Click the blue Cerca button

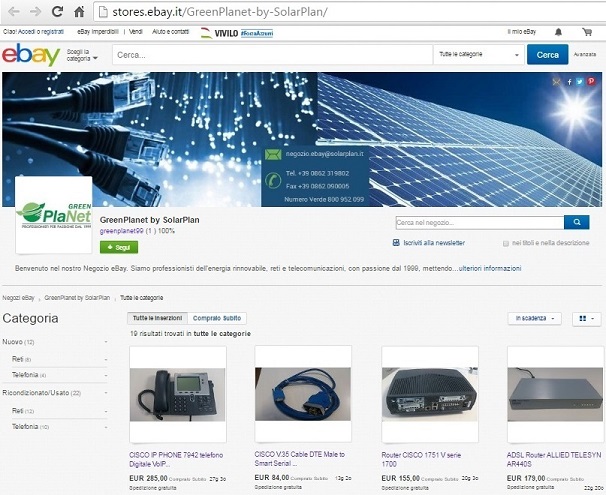click(548, 54)
